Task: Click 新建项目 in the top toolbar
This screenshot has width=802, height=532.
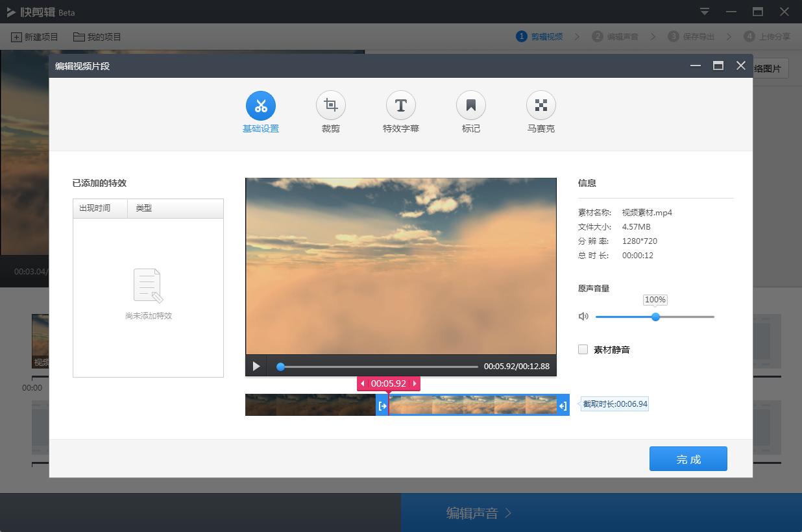Action: 35,37
